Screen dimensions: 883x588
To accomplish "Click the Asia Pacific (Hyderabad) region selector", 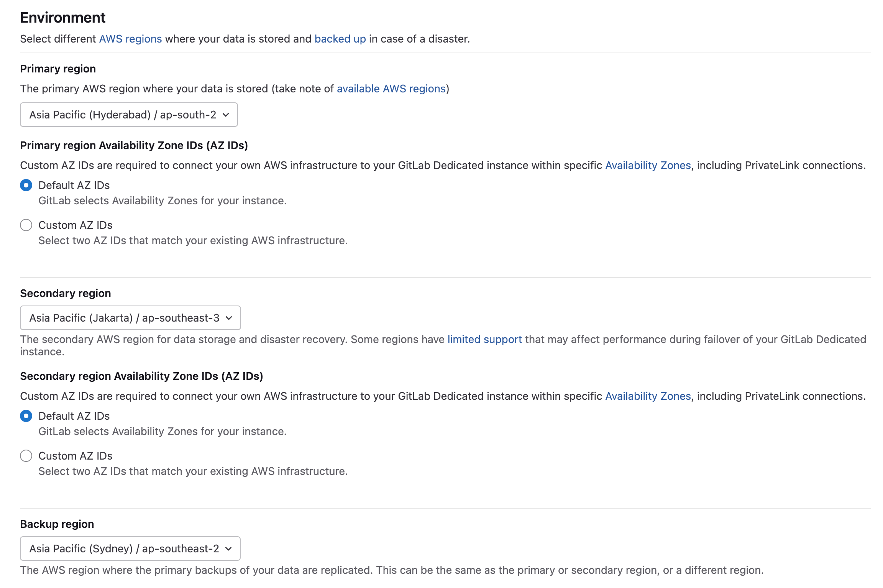I will click(128, 114).
